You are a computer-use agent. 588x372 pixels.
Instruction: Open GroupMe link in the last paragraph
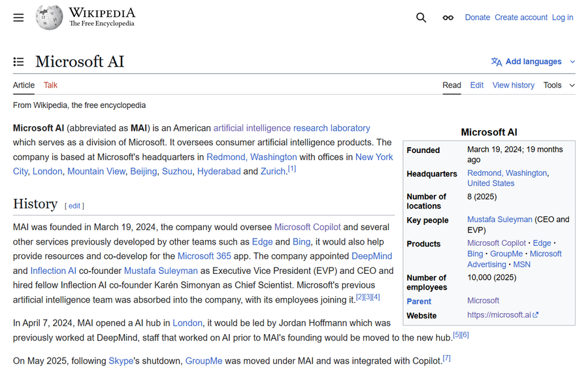pos(204,361)
